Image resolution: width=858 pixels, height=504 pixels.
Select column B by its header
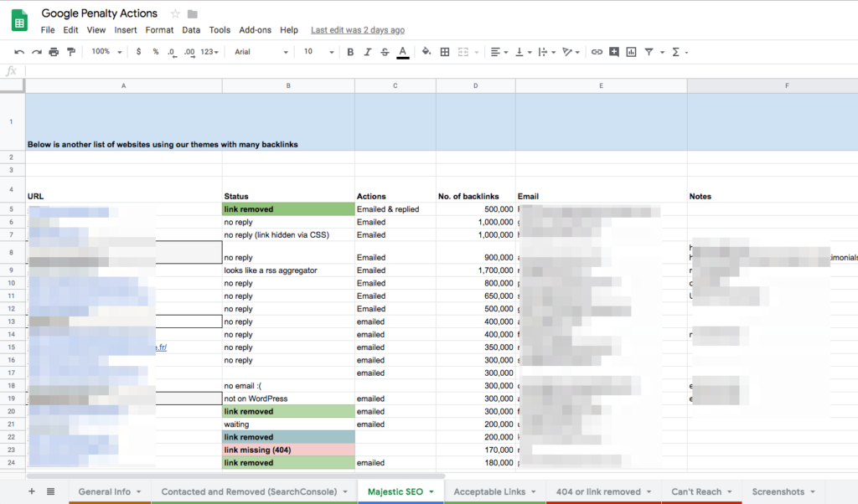288,86
